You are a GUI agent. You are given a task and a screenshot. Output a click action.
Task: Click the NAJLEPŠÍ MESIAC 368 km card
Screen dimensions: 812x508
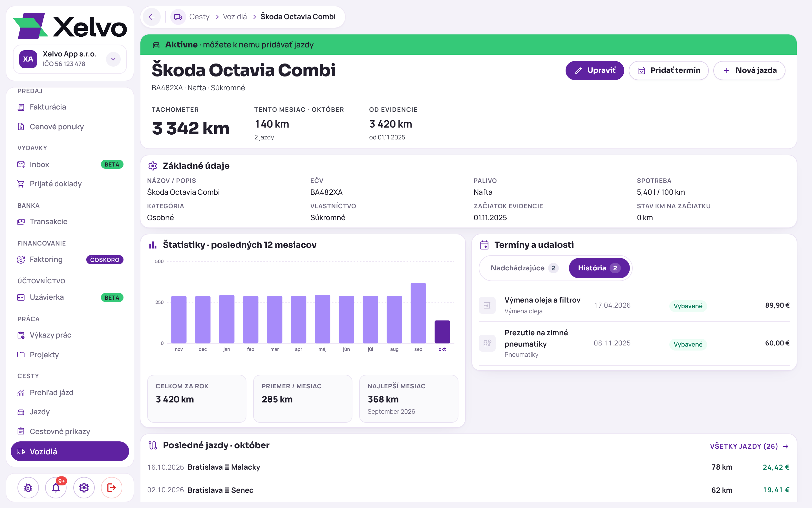(408, 398)
